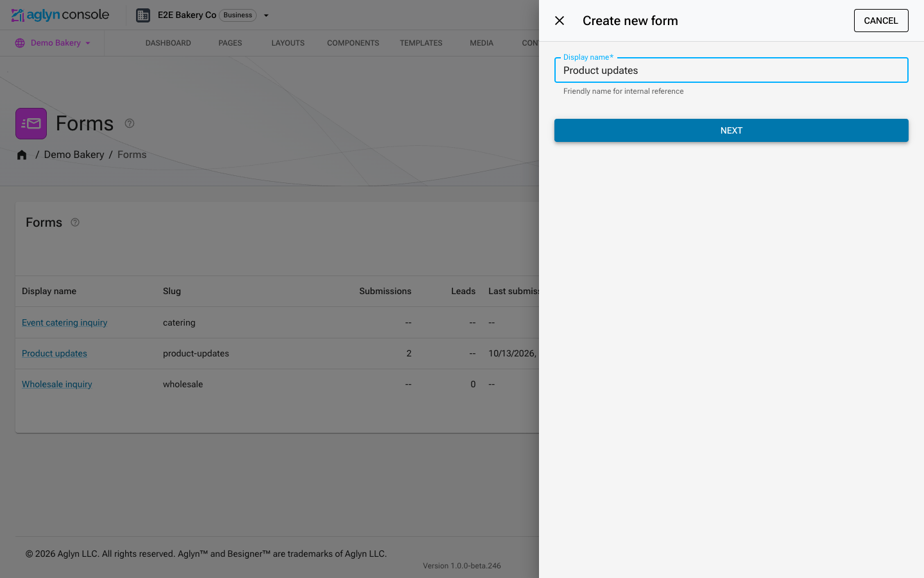Click the product-updates slug cell
The height and width of the screenshot is (578, 924).
click(x=196, y=353)
